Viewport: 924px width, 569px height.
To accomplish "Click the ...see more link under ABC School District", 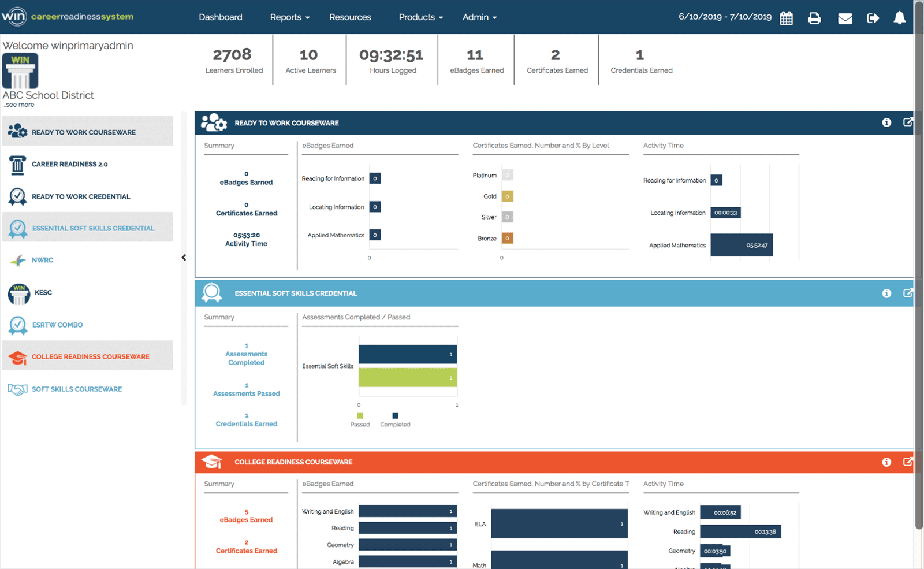I will [x=18, y=104].
